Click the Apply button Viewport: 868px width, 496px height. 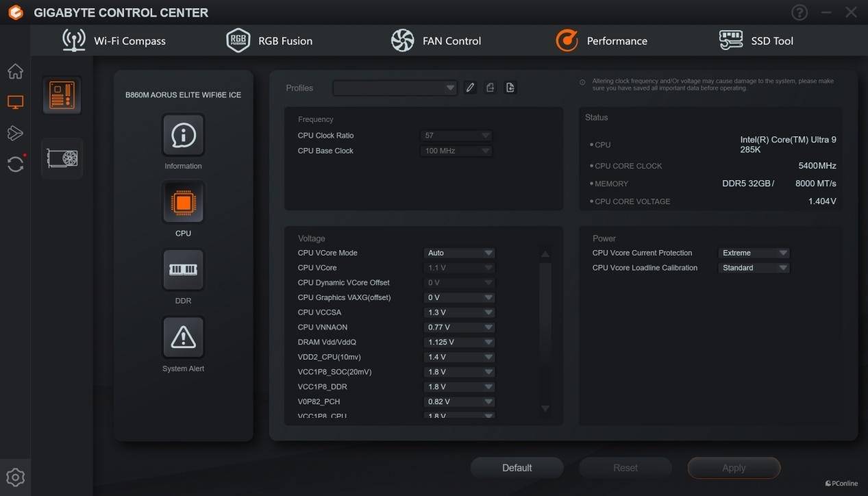734,468
